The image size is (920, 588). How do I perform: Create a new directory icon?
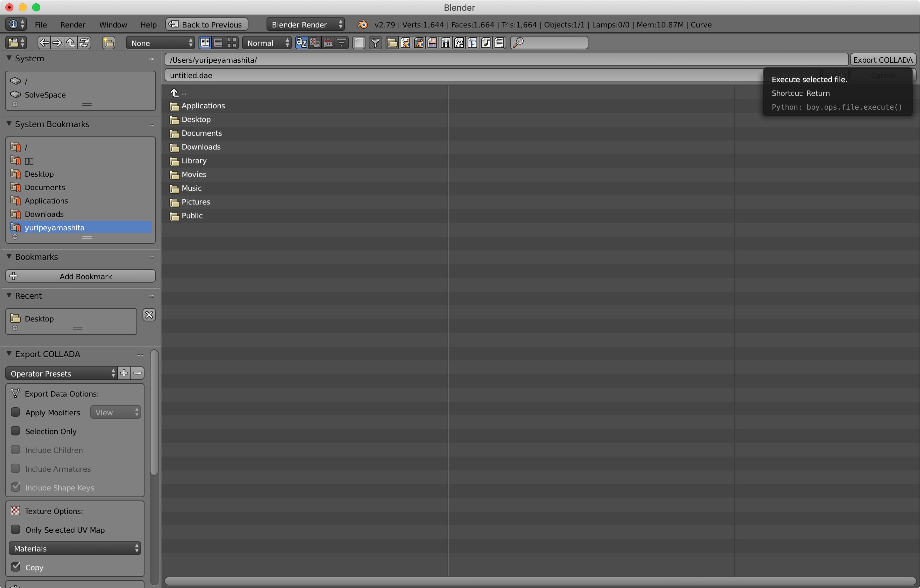pos(109,43)
